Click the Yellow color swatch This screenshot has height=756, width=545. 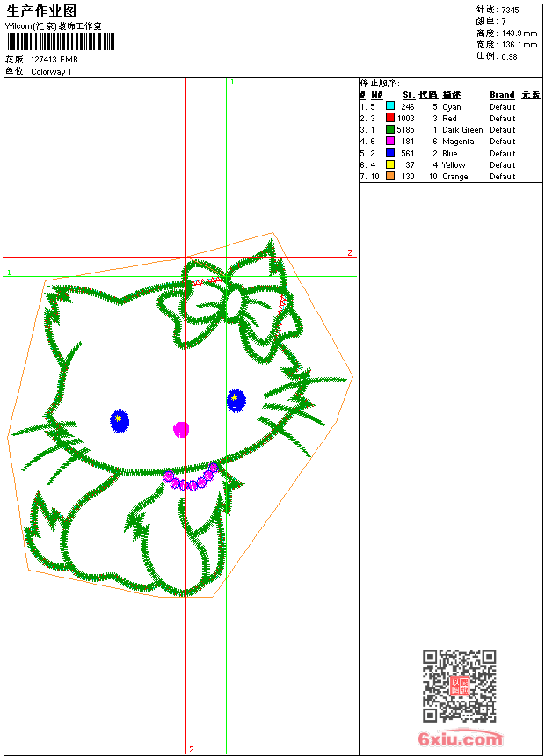click(x=390, y=164)
